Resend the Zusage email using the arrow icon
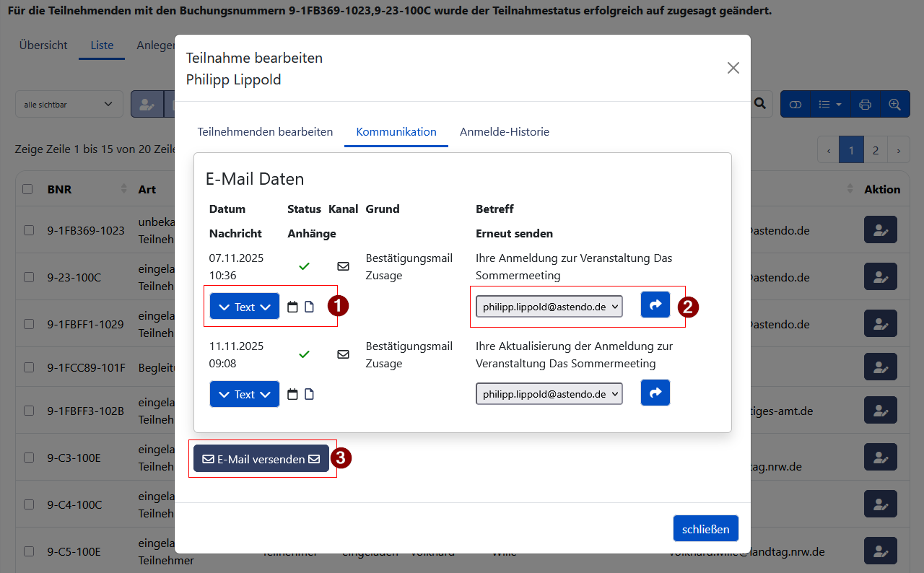 pyautogui.click(x=655, y=304)
